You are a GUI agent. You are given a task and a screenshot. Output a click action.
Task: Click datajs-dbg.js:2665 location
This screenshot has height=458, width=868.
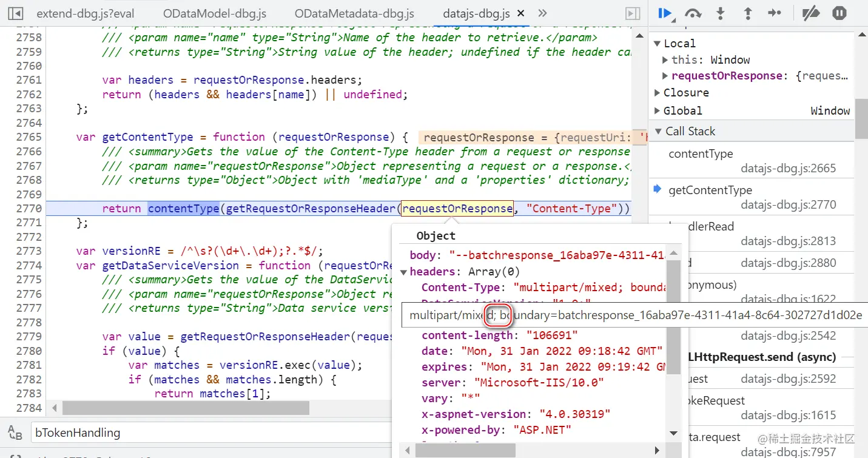click(788, 168)
